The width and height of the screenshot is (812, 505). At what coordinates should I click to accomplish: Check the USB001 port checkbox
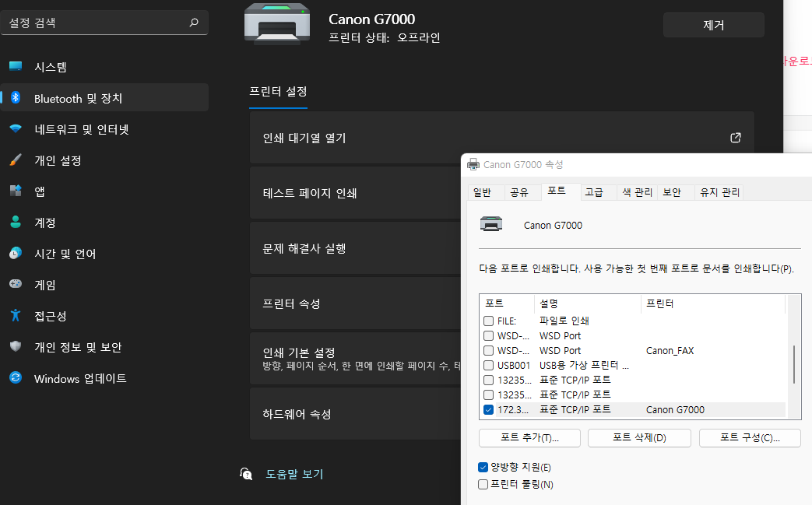(x=488, y=365)
